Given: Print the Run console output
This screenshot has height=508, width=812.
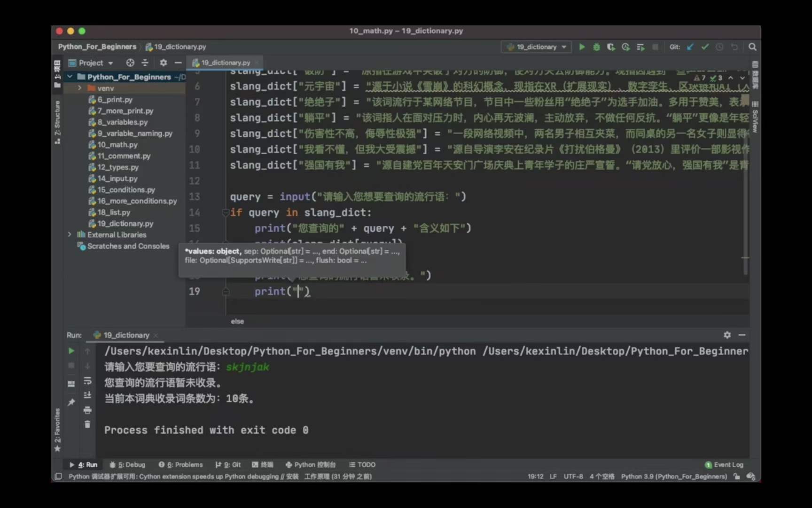Looking at the screenshot, I should (x=87, y=410).
